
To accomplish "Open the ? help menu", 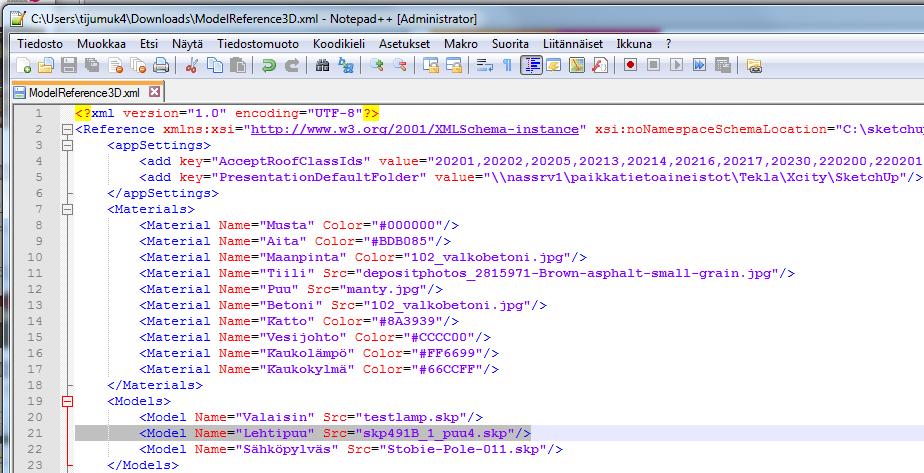I will [668, 44].
